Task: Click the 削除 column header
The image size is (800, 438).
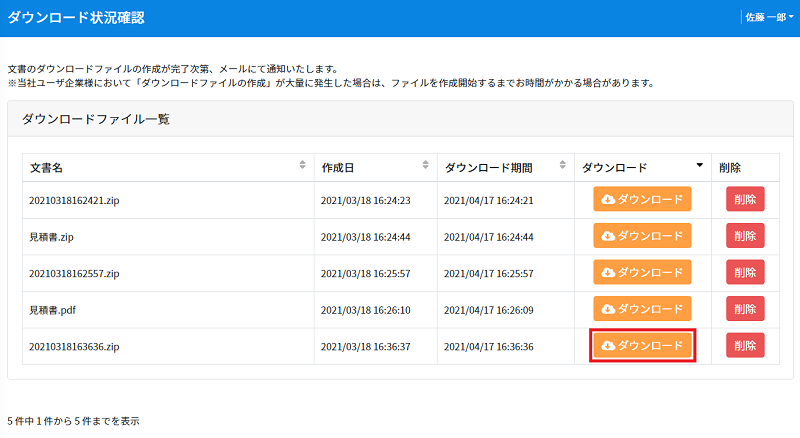Action: (x=730, y=167)
